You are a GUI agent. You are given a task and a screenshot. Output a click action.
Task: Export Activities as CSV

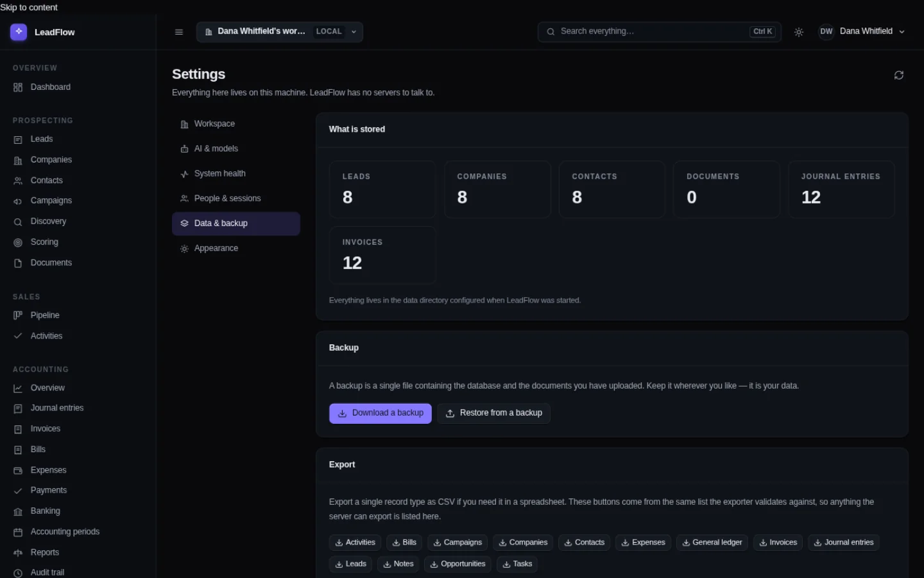(355, 543)
